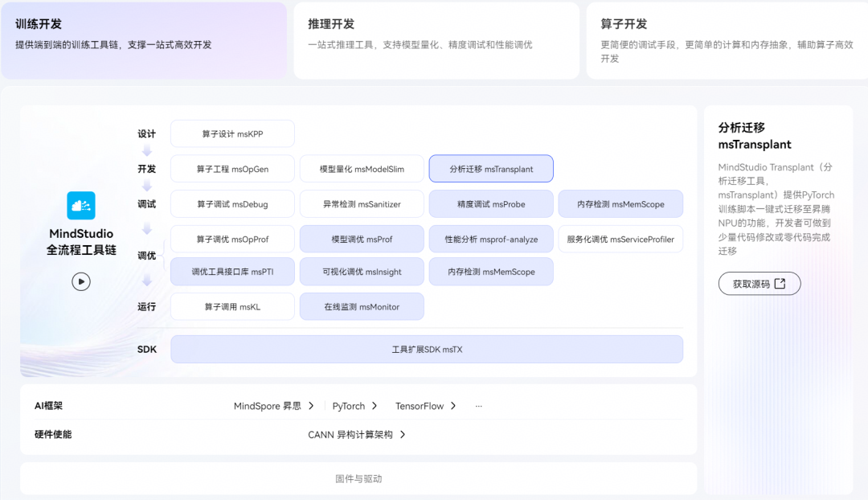
Task: Open the PyTorch framework link
Action: (349, 406)
